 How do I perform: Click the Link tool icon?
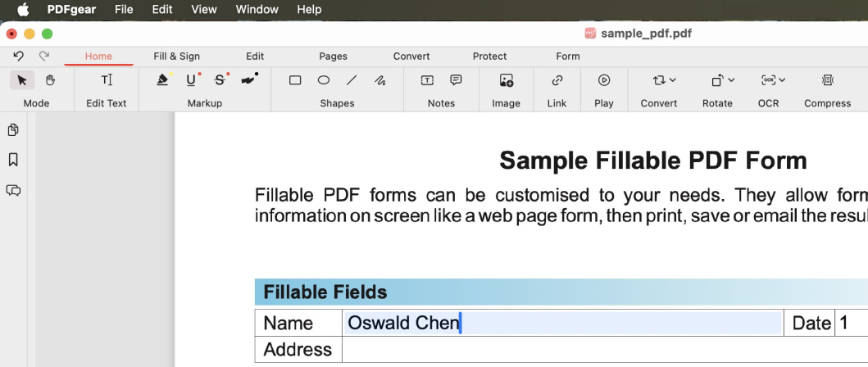click(557, 80)
